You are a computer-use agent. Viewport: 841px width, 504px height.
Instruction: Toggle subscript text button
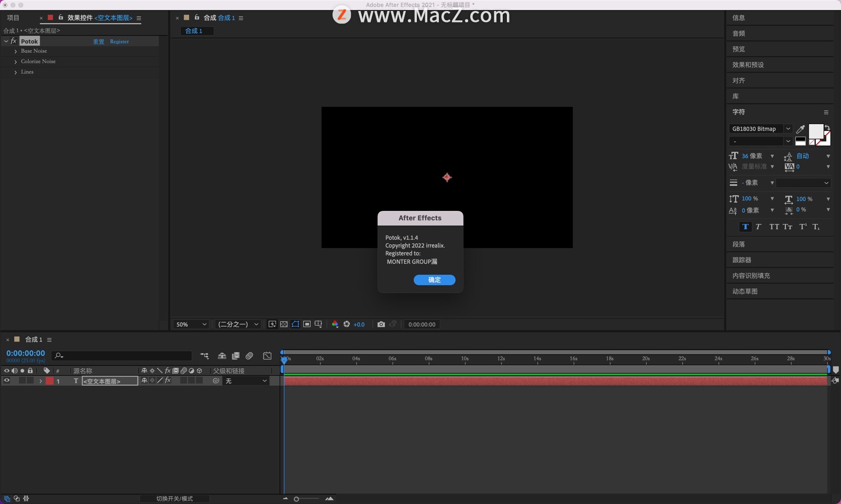pos(816,227)
